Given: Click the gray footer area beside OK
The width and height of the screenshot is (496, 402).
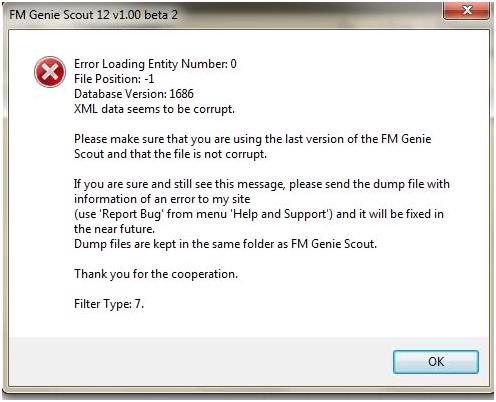Looking at the screenshot, I should point(200,362).
